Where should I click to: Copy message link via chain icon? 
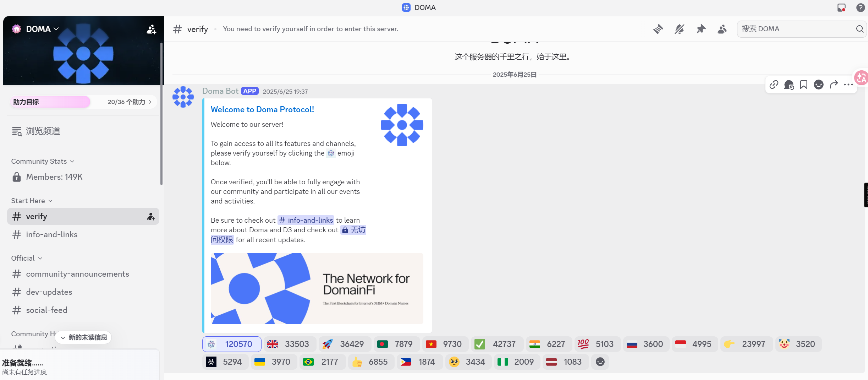(x=774, y=85)
